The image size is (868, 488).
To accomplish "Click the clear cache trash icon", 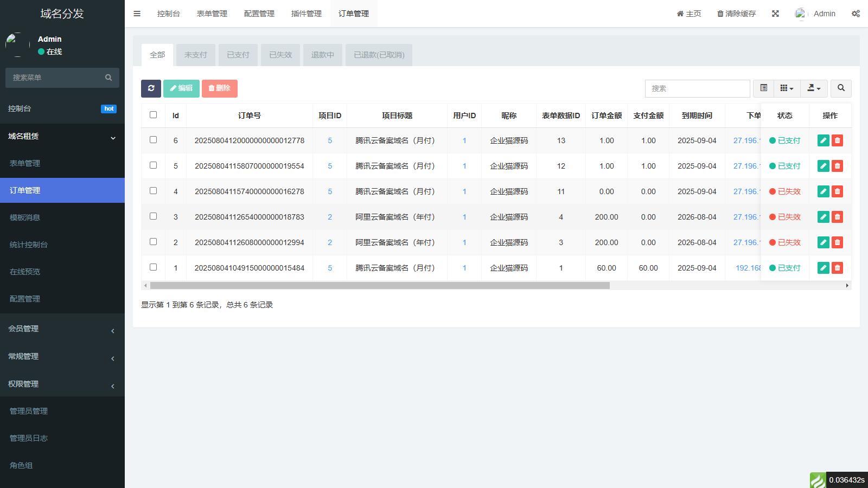I will 720,14.
